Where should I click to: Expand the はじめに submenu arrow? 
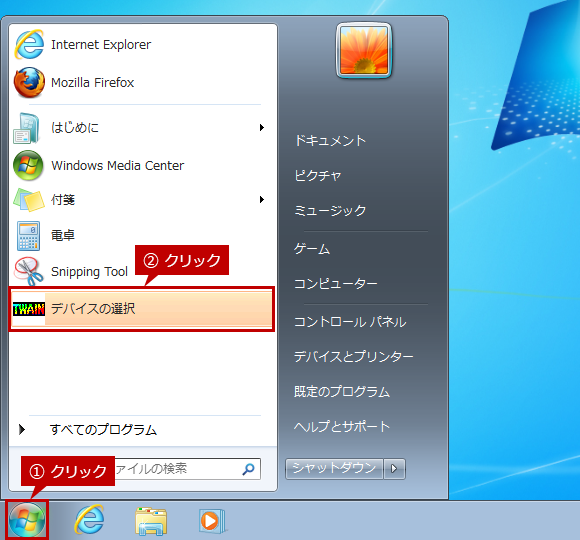pos(262,128)
